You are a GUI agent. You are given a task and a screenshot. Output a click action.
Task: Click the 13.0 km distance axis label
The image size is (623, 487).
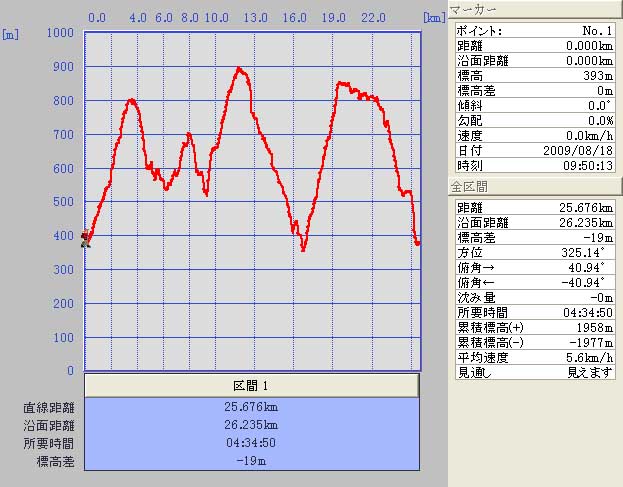coord(255,17)
